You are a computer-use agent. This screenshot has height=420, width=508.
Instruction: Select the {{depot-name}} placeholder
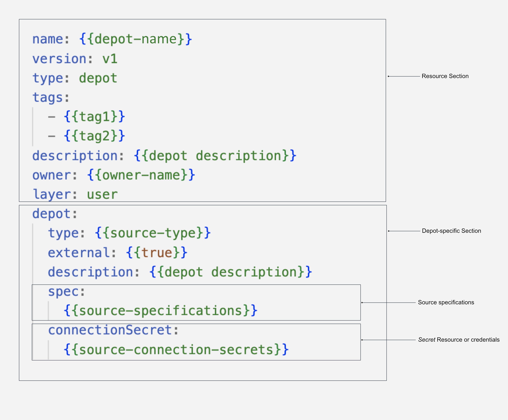pyautogui.click(x=135, y=39)
